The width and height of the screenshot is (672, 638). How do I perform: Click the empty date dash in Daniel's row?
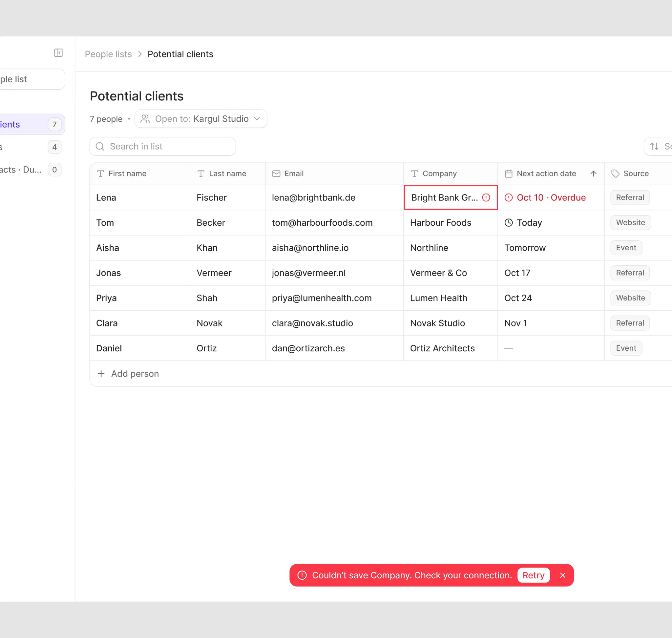[x=508, y=348]
